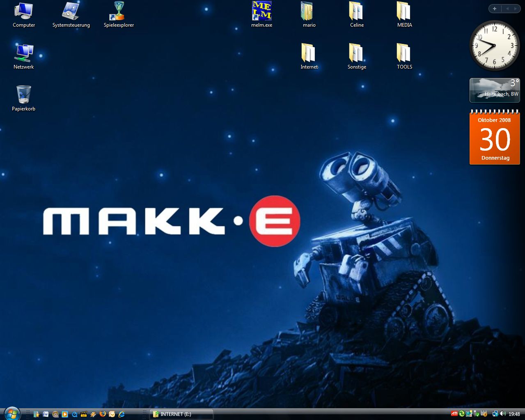The width and height of the screenshot is (525, 420).
Task: Select the Systemsteuerung desktop icon
Action: click(71, 11)
